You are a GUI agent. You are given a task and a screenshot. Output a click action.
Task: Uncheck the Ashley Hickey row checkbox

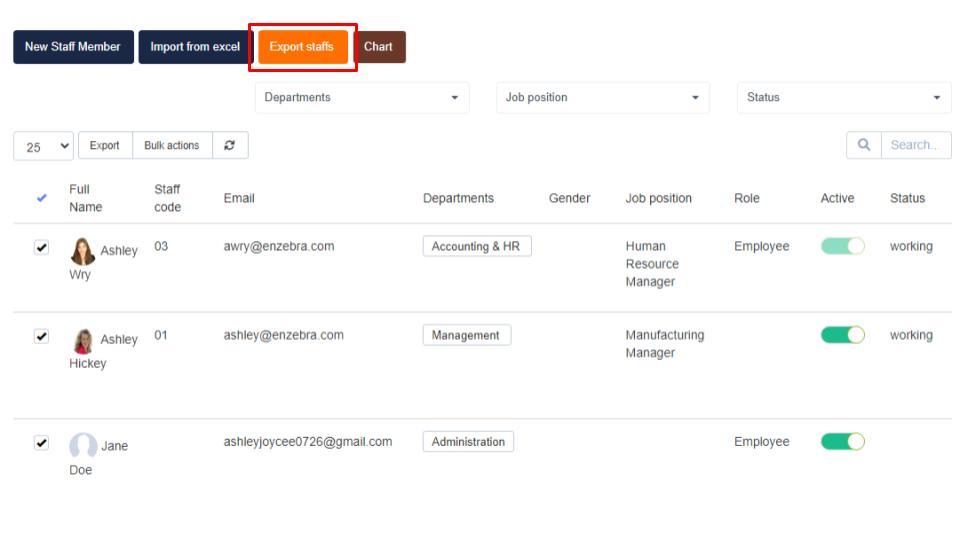(42, 337)
